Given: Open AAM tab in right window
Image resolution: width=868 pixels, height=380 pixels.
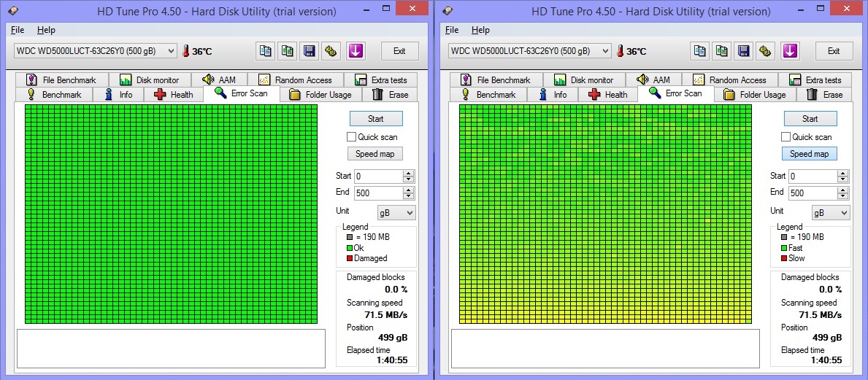Looking at the screenshot, I should point(654,80).
